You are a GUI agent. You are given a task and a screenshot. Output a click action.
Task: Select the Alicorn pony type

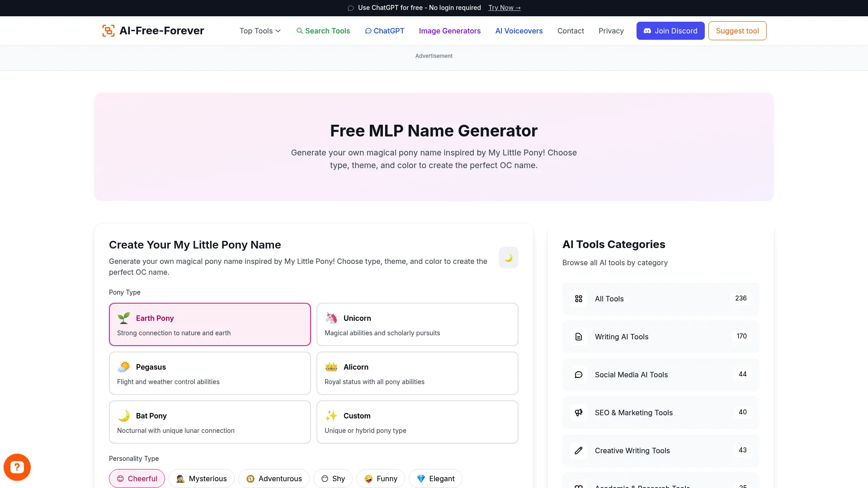pos(417,373)
